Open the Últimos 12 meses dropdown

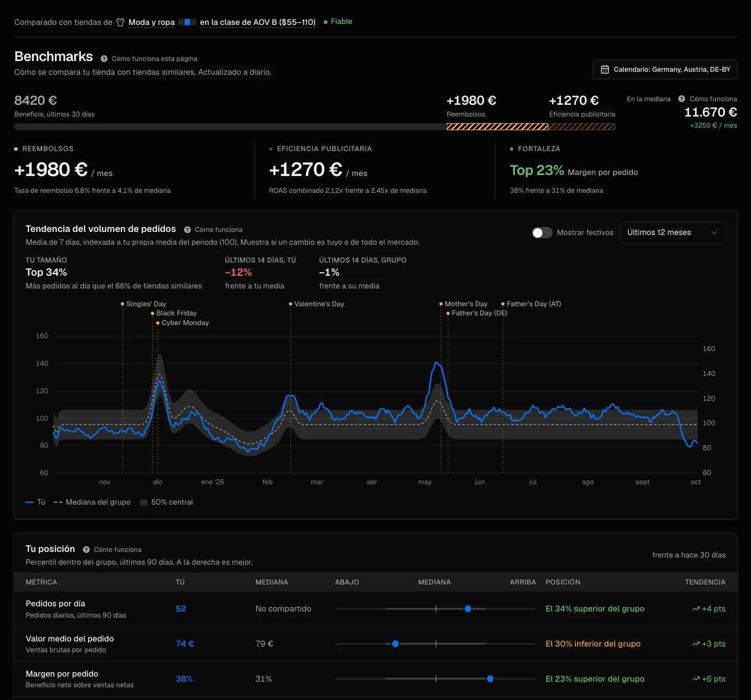673,232
